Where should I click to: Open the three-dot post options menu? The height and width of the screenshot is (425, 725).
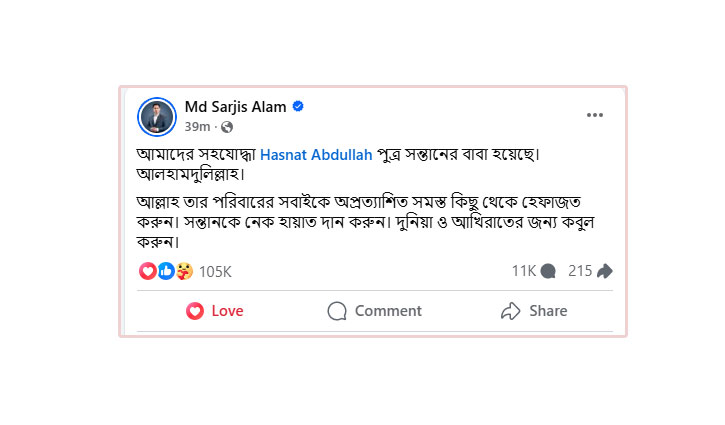click(595, 115)
